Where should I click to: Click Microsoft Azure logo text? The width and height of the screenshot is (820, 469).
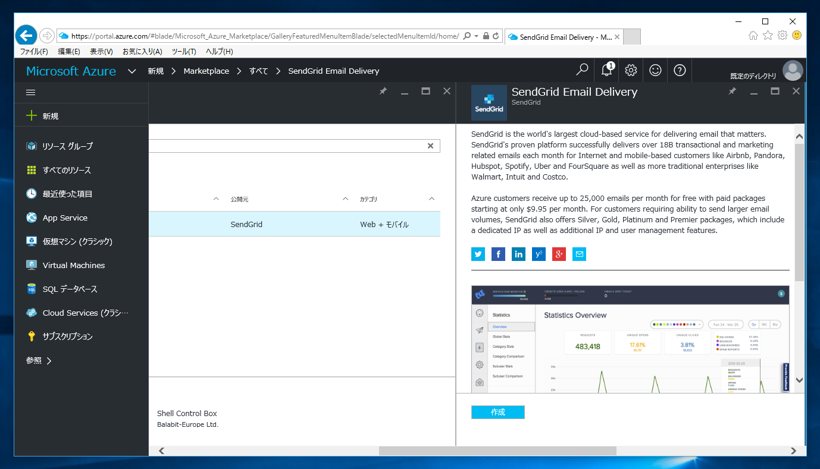[71, 71]
